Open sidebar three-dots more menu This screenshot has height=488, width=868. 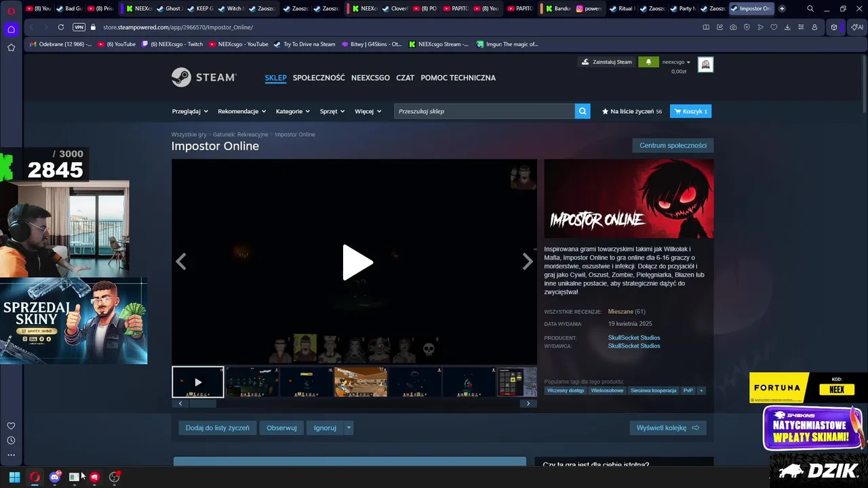tap(11, 455)
